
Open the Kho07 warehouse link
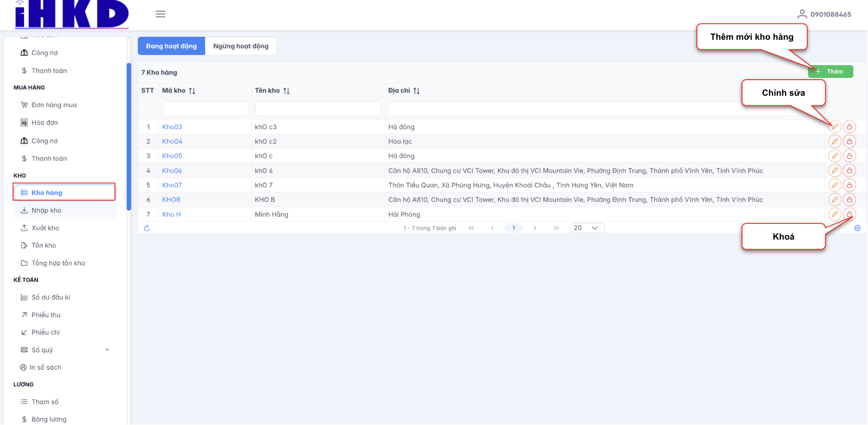point(172,185)
